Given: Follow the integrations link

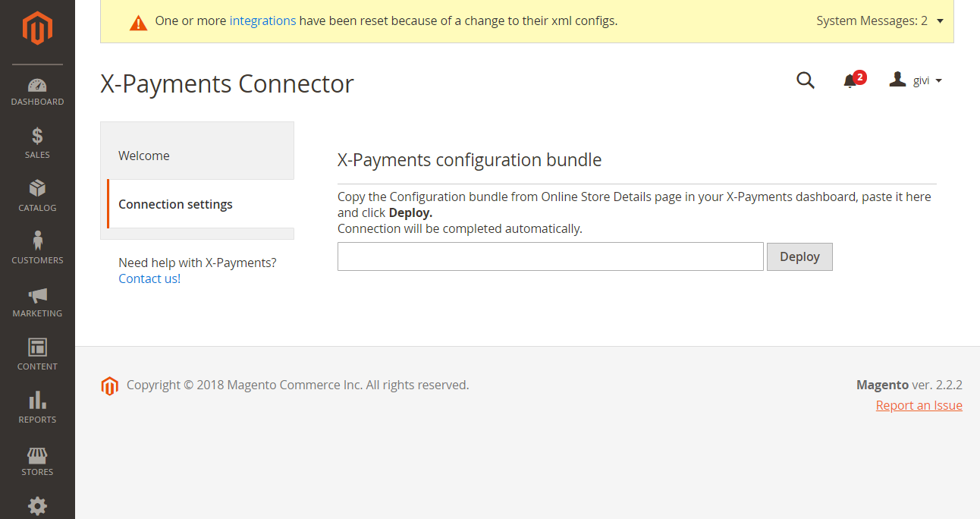Looking at the screenshot, I should click(262, 21).
